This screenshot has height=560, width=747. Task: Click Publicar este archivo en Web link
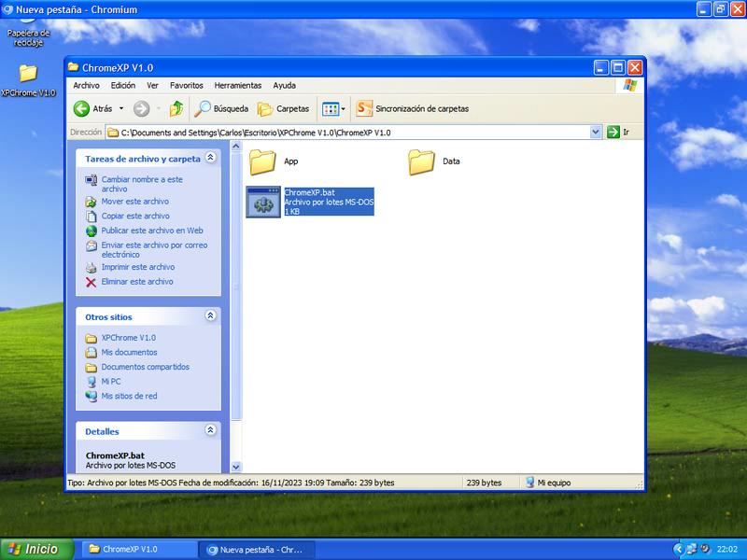152,231
